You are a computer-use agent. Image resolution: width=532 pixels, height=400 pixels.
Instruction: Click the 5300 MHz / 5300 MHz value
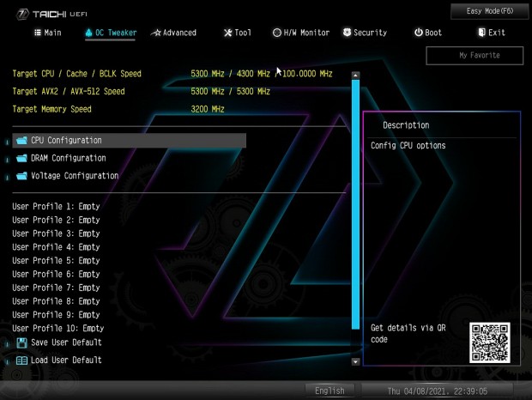coord(230,91)
